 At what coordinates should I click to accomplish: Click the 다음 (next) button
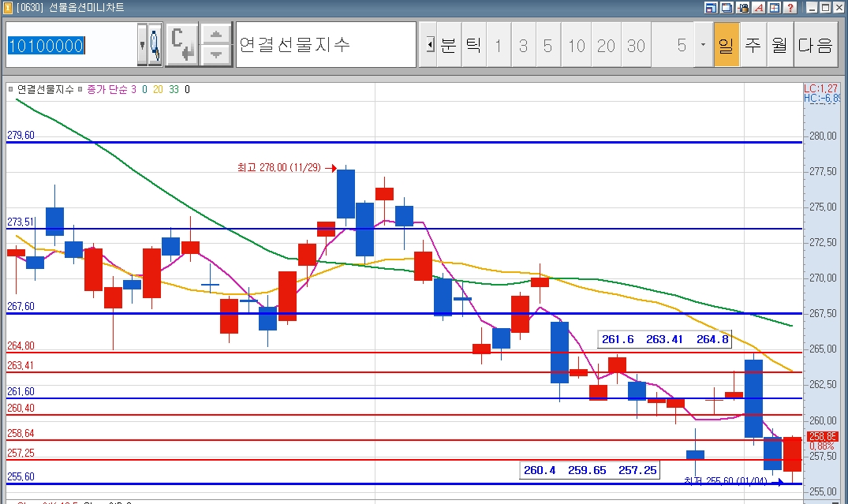click(x=815, y=45)
